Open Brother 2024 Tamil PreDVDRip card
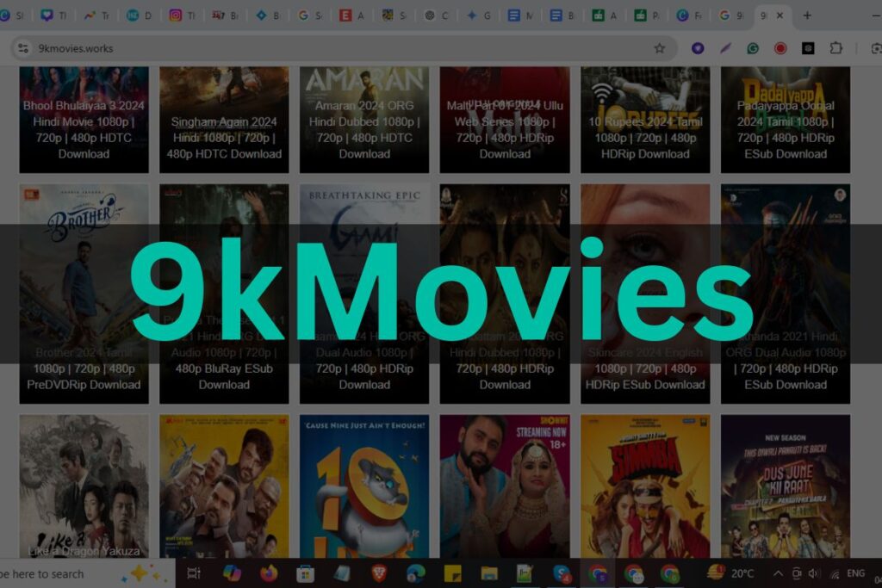 tap(84, 294)
